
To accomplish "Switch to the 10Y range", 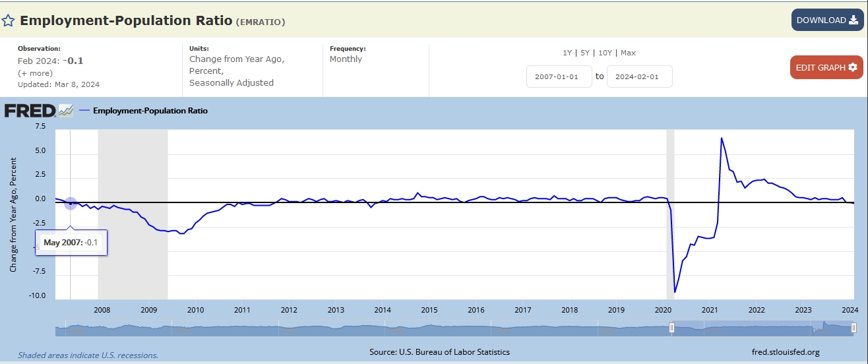I will pos(604,53).
